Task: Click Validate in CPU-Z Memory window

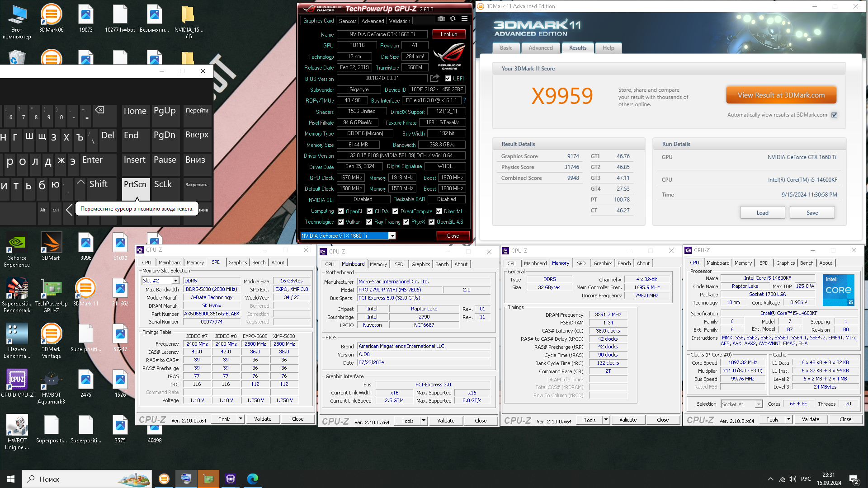Action: pyautogui.click(x=627, y=420)
